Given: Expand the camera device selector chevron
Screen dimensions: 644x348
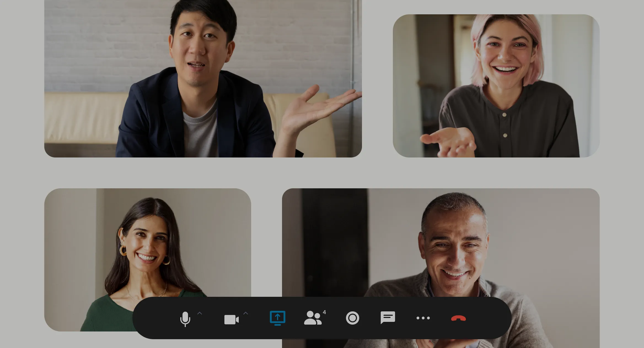Looking at the screenshot, I should 246,313.
